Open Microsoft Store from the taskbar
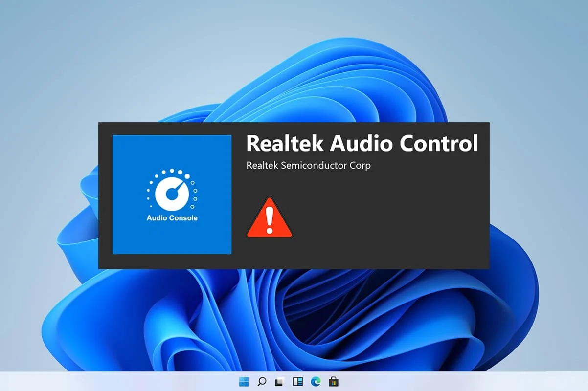Screen dimensions: 588x391 click(x=334, y=381)
